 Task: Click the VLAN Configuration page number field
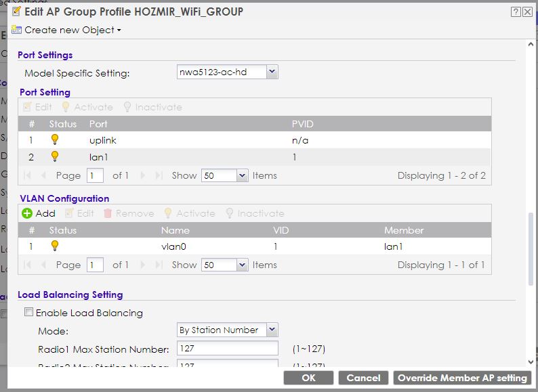[x=95, y=265]
